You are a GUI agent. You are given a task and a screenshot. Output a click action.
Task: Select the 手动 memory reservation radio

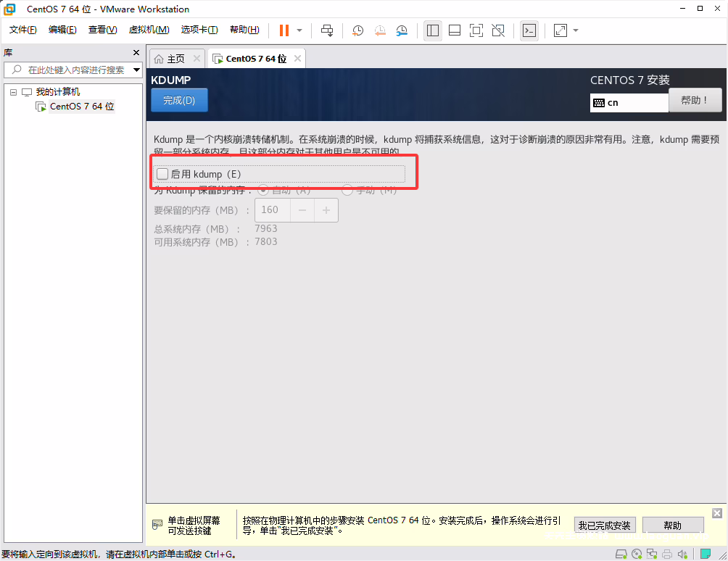[x=347, y=190]
